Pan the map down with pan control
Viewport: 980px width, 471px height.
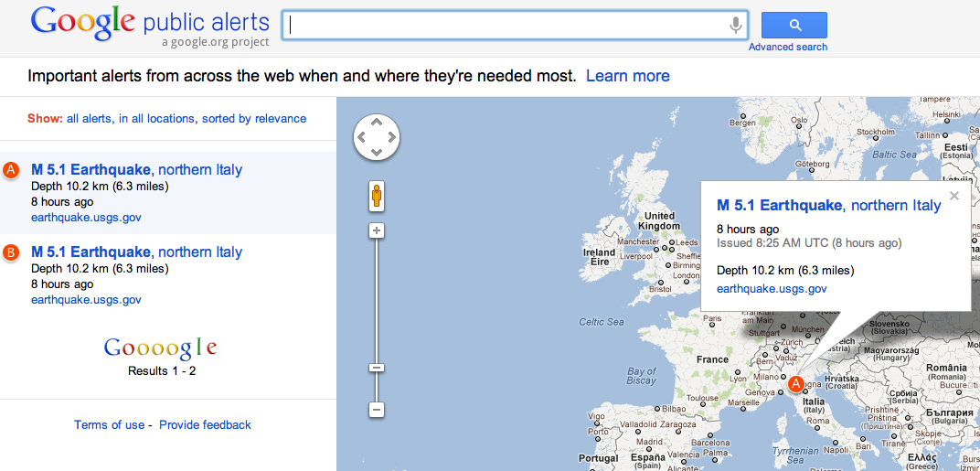click(x=377, y=152)
